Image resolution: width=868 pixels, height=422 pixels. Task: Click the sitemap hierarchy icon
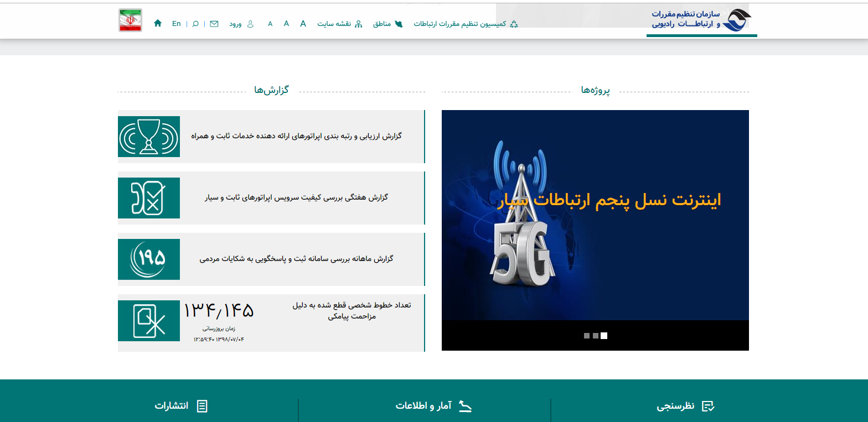point(358,24)
